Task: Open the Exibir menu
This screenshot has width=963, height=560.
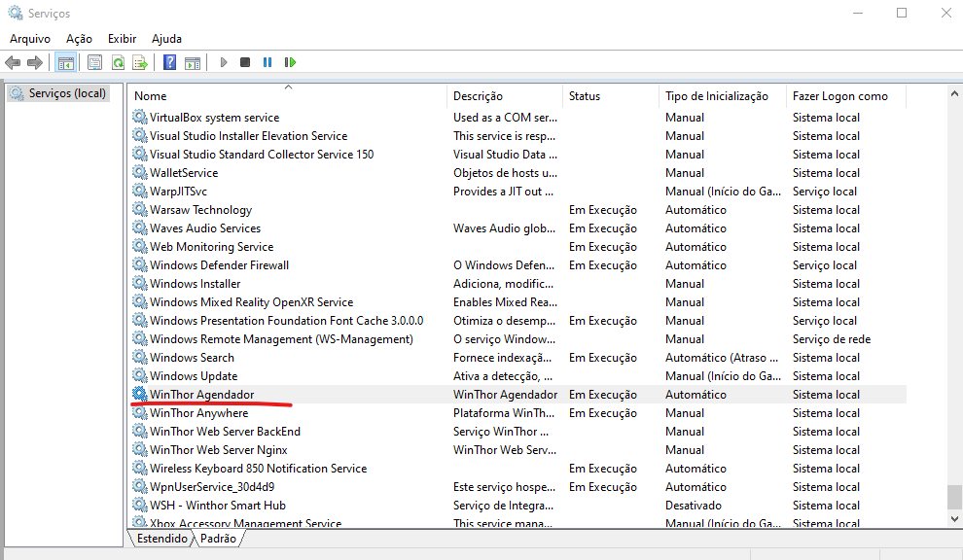Action: (123, 39)
